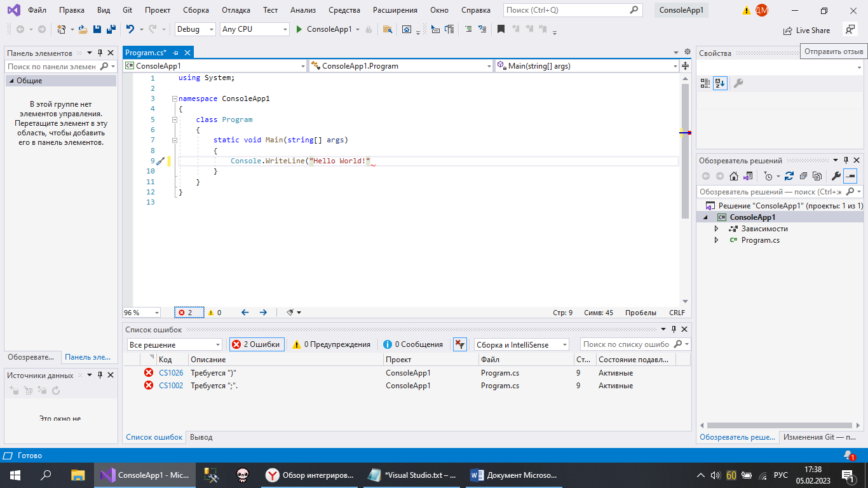The width and height of the screenshot is (868, 488).
Task: Click Home icon in Solution Explorer
Action: coord(734,176)
